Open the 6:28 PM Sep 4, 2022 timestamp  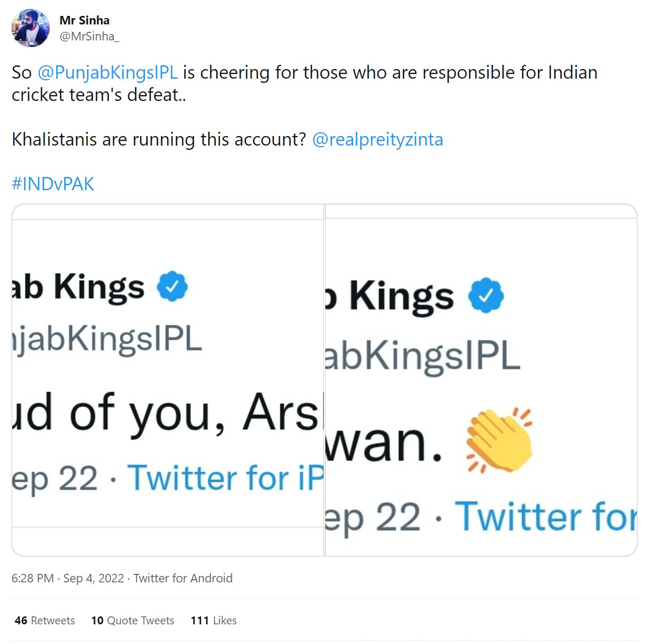(x=67, y=578)
